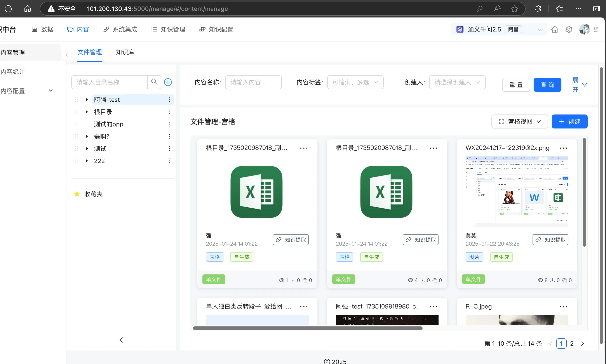This screenshot has width=606, height=364.
Task: Open 内容统计 in the sidebar
Action: coord(30,72)
